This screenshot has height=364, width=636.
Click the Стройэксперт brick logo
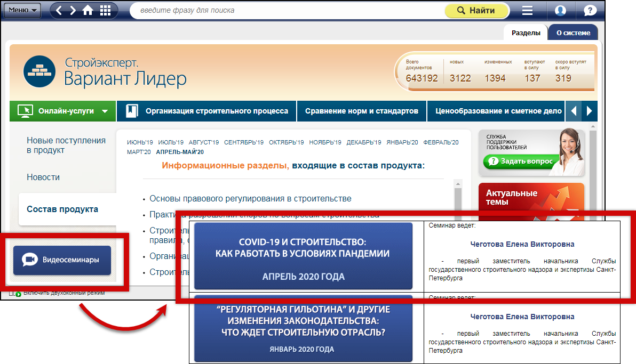39,71
